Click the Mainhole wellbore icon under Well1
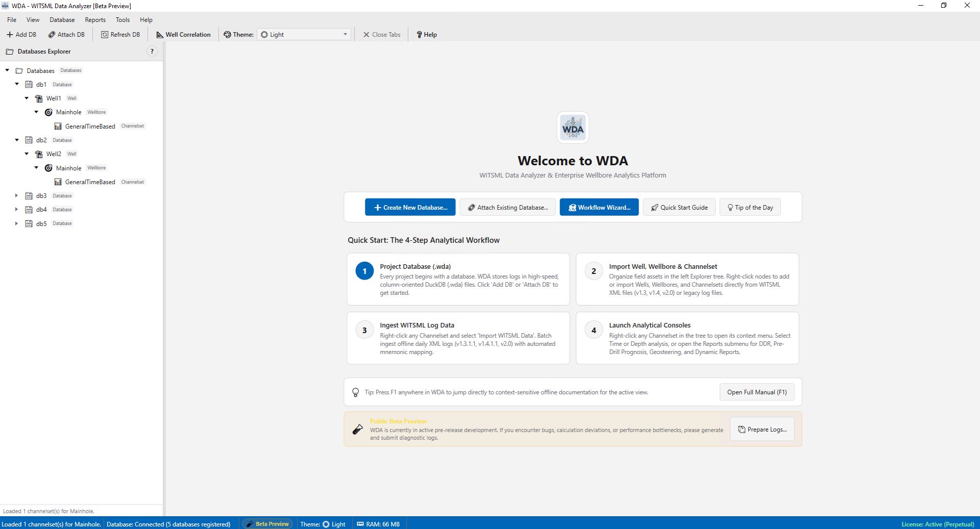Image resolution: width=980 pixels, height=529 pixels. [48, 112]
